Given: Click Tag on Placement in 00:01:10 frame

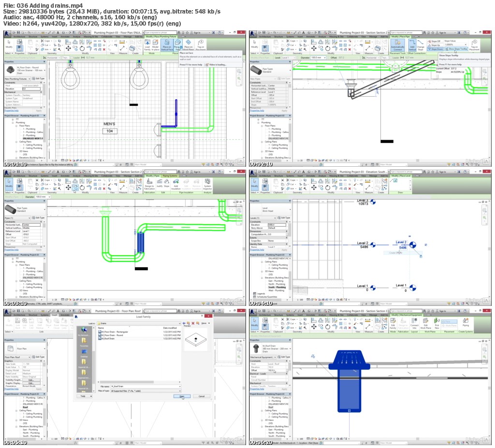Looking at the screenshot, I should (201, 45).
